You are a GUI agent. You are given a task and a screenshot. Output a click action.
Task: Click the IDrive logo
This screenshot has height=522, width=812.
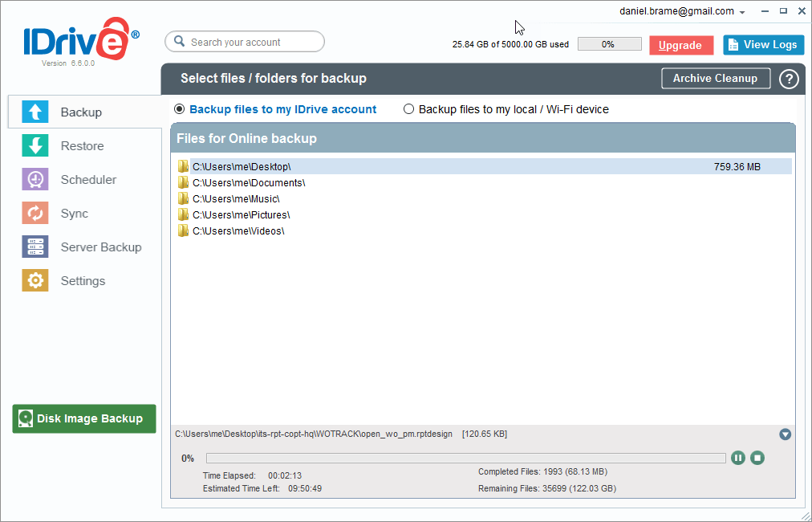point(81,39)
